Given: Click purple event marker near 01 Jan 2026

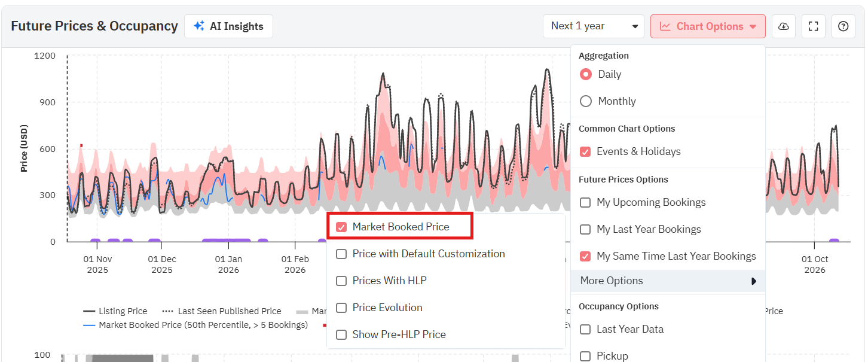Looking at the screenshot, I should [226, 241].
